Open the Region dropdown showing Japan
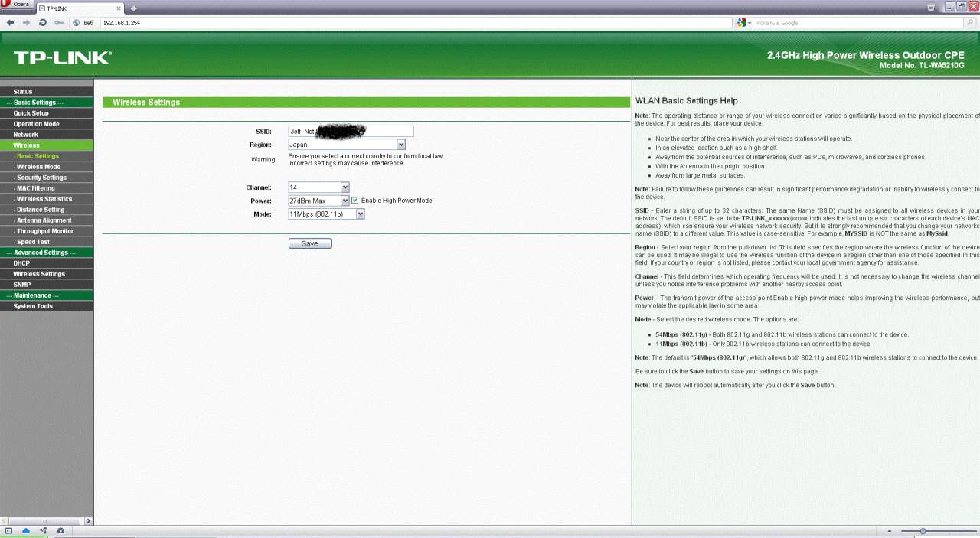 [x=347, y=144]
